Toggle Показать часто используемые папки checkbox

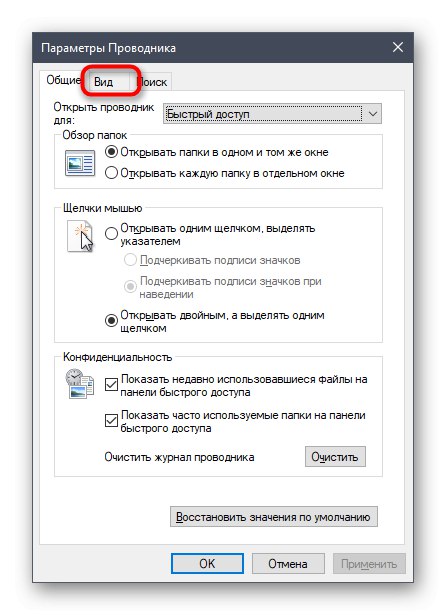111,421
